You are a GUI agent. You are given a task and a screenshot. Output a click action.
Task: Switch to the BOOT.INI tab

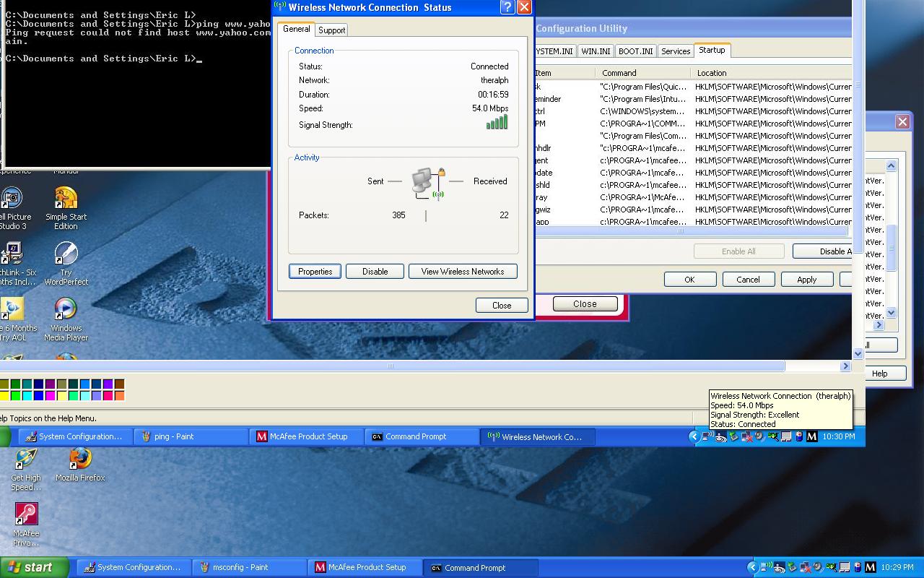coord(635,51)
